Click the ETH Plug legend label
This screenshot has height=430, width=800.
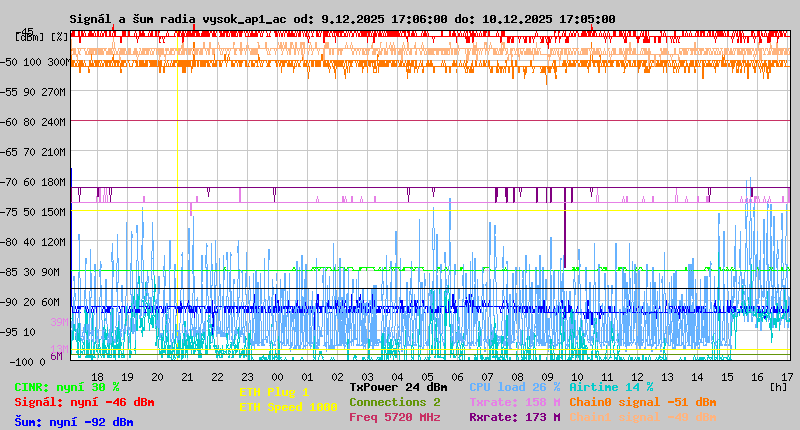pos(274,393)
